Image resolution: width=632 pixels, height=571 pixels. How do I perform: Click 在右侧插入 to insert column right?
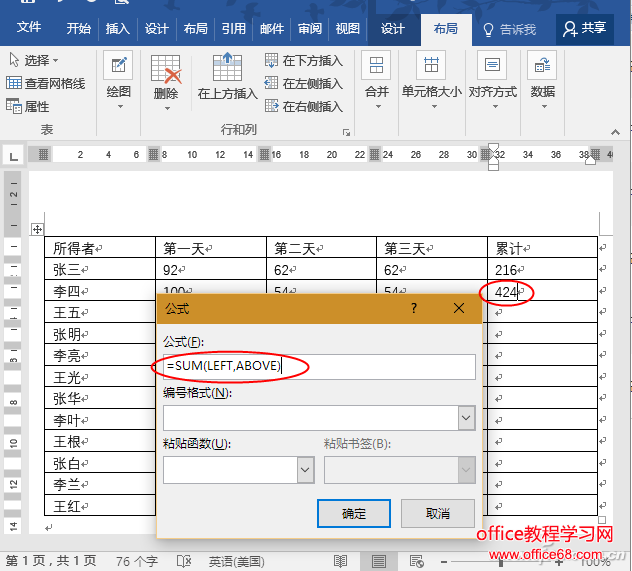304,106
